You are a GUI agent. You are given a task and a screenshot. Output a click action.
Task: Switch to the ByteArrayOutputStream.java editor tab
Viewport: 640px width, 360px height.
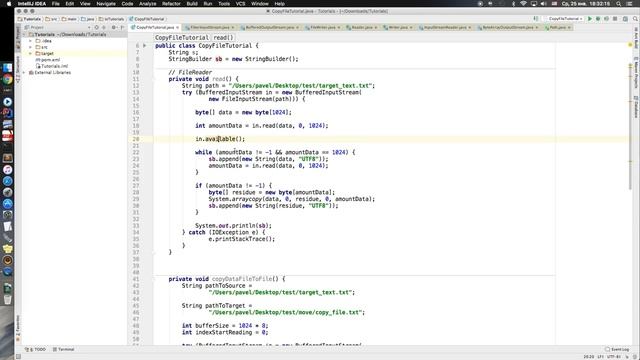[507, 27]
